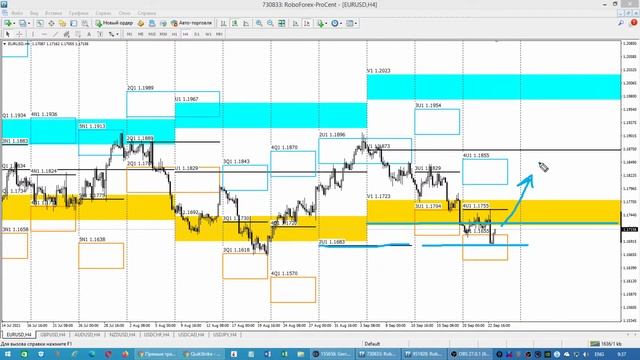Screen dimensions: 640x360
Task: Open Windows Start button
Action: (x=7, y=354)
